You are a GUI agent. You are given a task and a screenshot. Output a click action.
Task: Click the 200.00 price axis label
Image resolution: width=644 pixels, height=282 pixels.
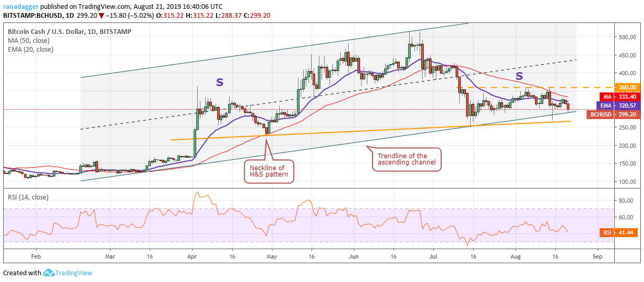coord(626,146)
